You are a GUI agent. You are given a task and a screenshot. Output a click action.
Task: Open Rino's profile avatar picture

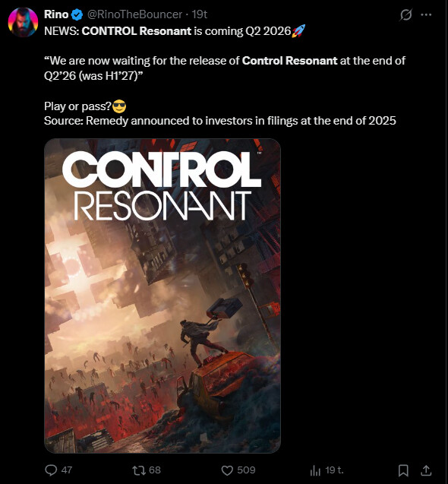[23, 23]
